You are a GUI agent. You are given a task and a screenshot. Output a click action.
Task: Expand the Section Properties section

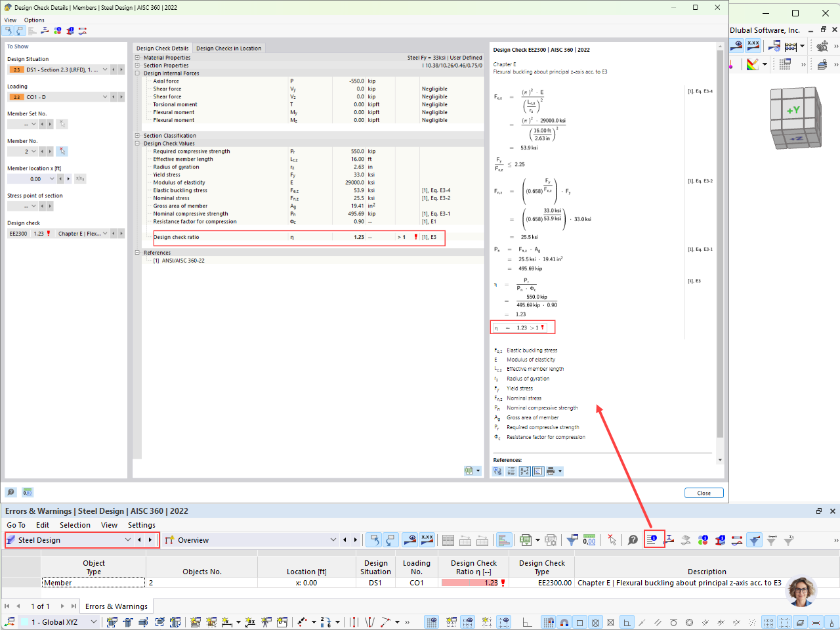point(137,66)
